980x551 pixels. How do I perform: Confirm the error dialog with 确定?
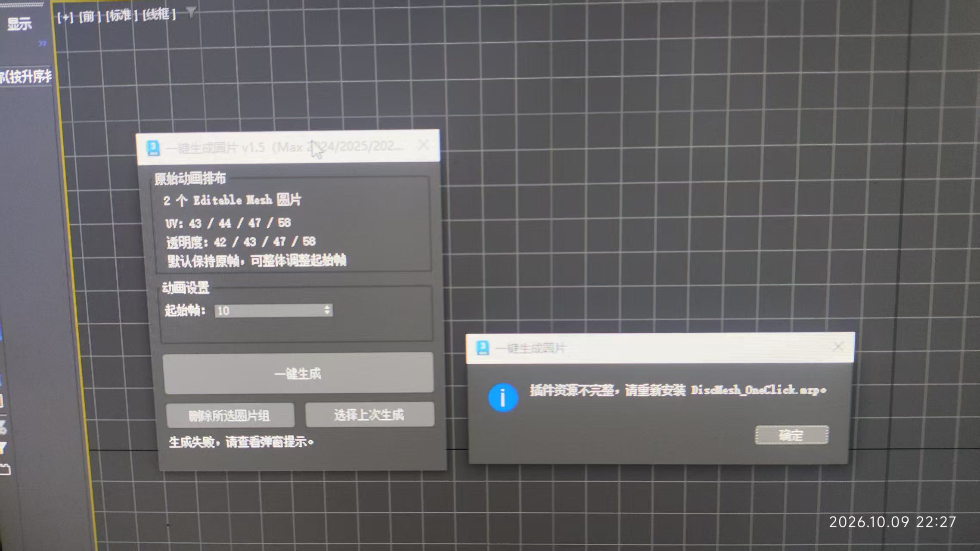(791, 435)
